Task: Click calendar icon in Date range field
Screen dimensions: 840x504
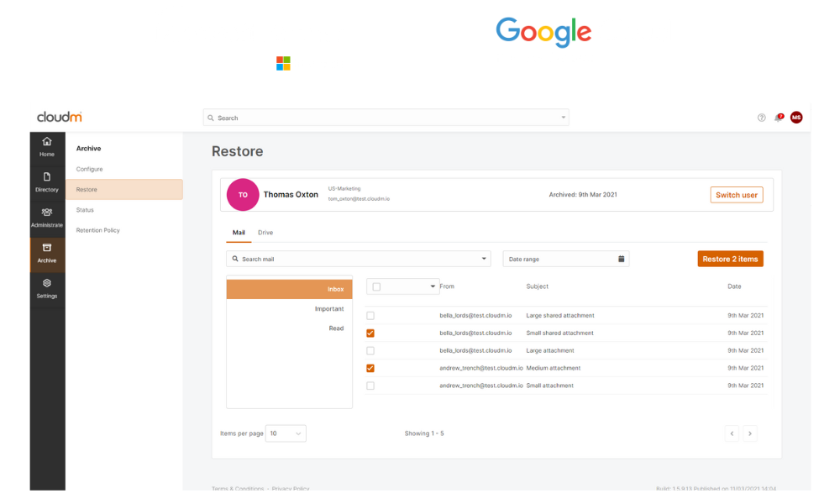Action: [x=622, y=259]
